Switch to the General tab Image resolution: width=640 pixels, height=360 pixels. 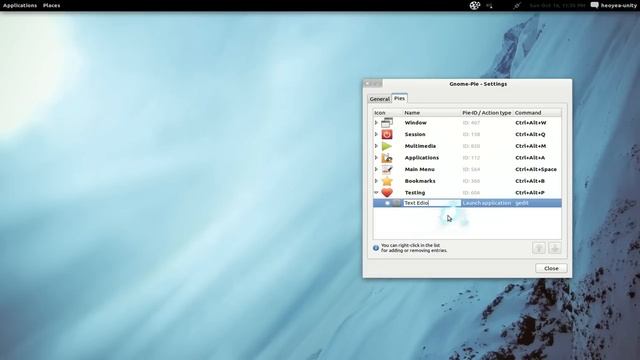point(380,99)
